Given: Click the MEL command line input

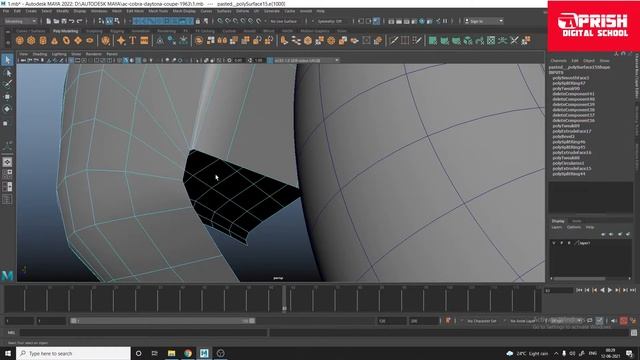Looking at the screenshot, I should click(144, 333).
